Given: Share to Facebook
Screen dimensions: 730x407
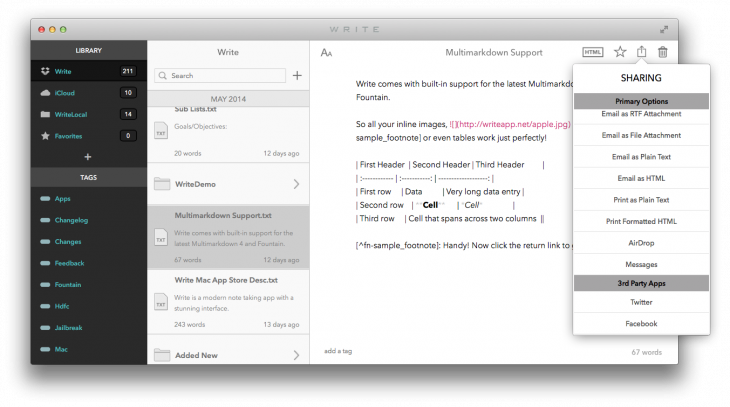Looking at the screenshot, I should (x=641, y=323).
